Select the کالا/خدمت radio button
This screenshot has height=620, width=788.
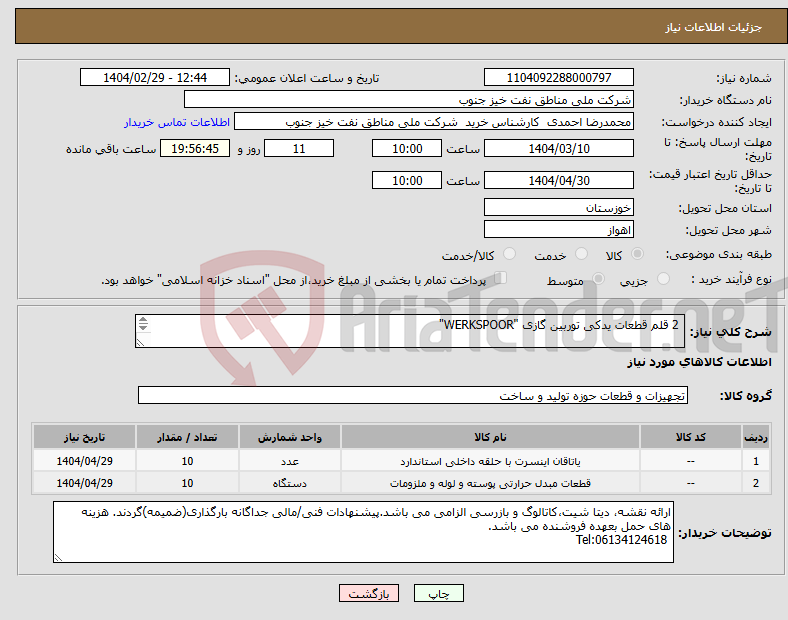(x=510, y=254)
